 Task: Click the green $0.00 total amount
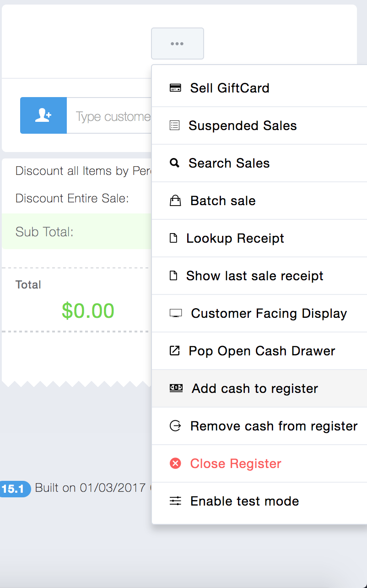coord(88,311)
